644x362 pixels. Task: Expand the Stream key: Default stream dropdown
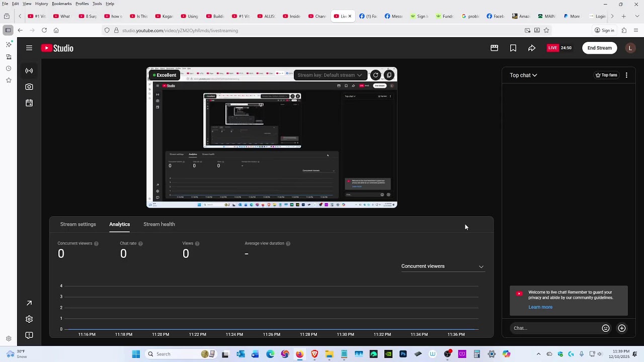(330, 75)
